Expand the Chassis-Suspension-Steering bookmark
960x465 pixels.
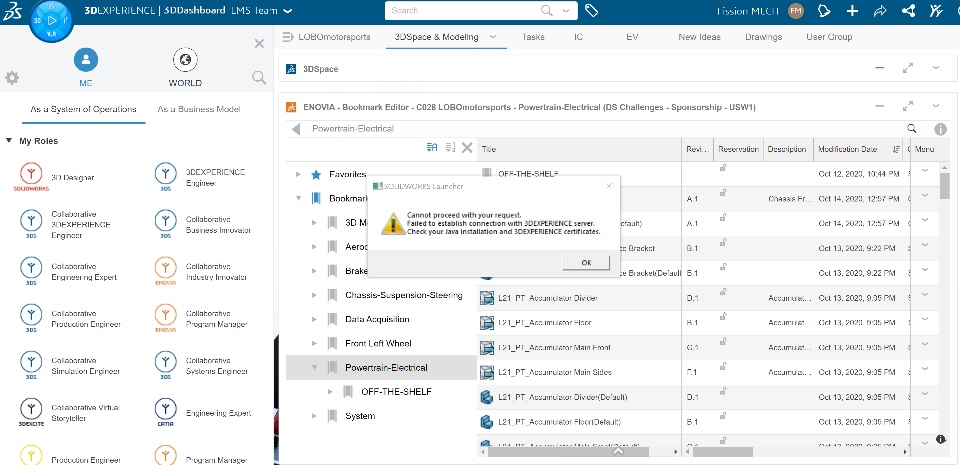tap(314, 296)
